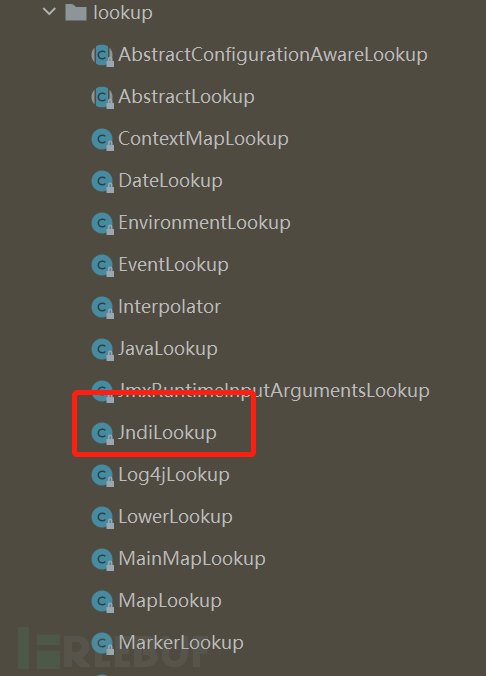This screenshot has height=676, width=486.
Task: Select the AbstractLookup class name
Action: [186, 97]
